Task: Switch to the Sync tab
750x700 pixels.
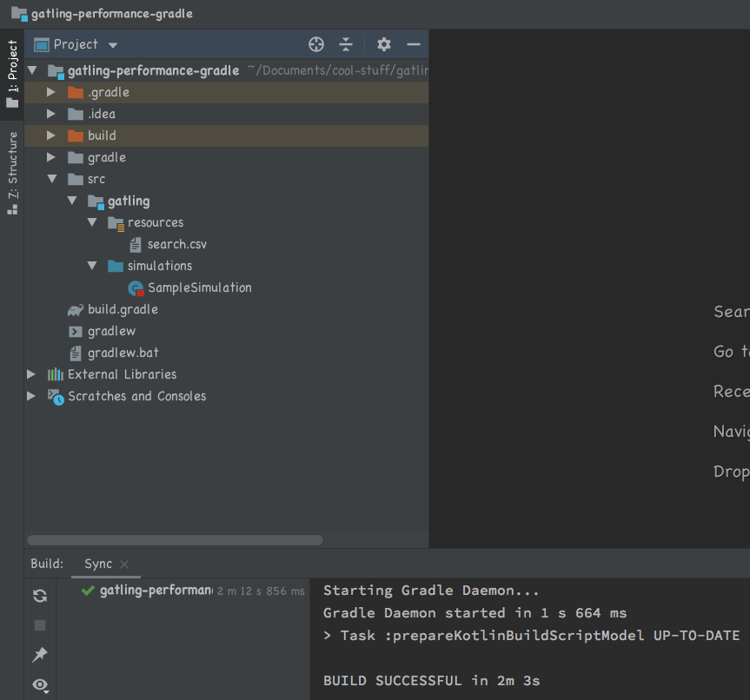Action: (97, 564)
